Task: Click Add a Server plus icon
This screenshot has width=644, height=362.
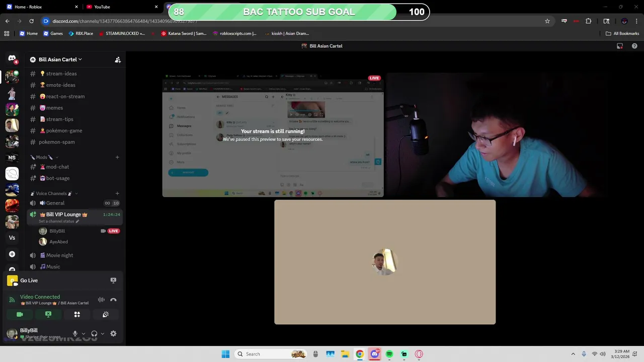Action: pyautogui.click(x=12, y=254)
